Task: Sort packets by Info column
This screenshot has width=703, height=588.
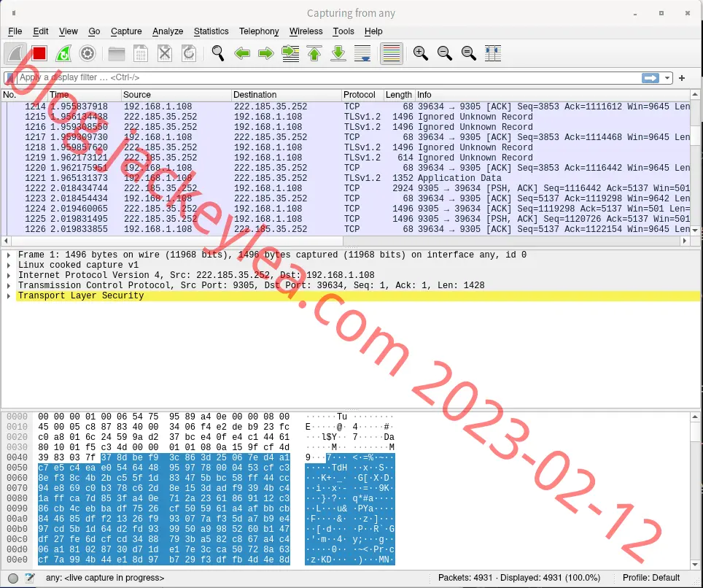Action: [x=552, y=95]
